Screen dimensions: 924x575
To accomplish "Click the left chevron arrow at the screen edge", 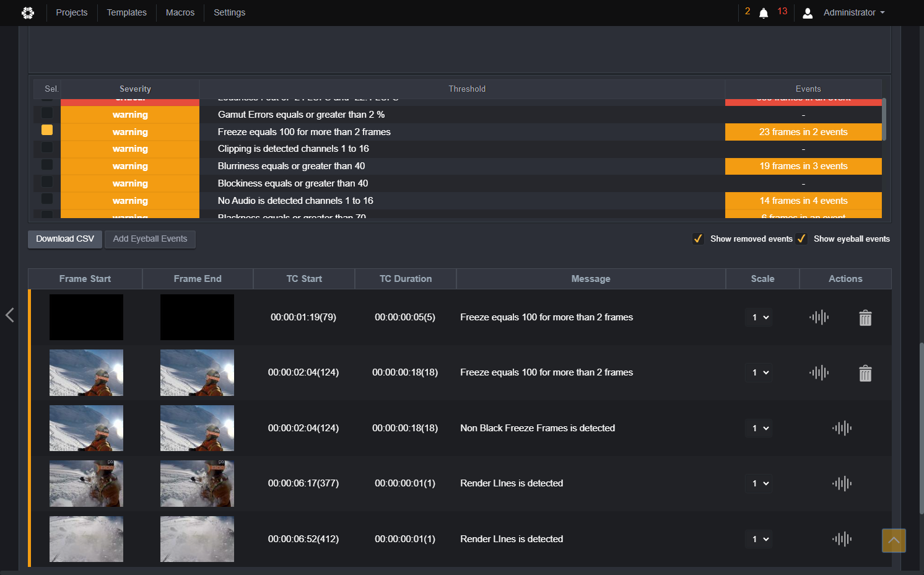I will [9, 315].
